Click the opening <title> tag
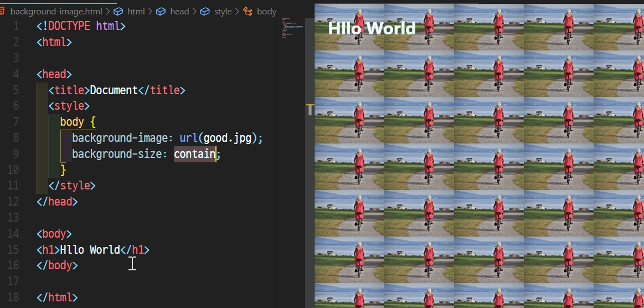 pyautogui.click(x=69, y=90)
